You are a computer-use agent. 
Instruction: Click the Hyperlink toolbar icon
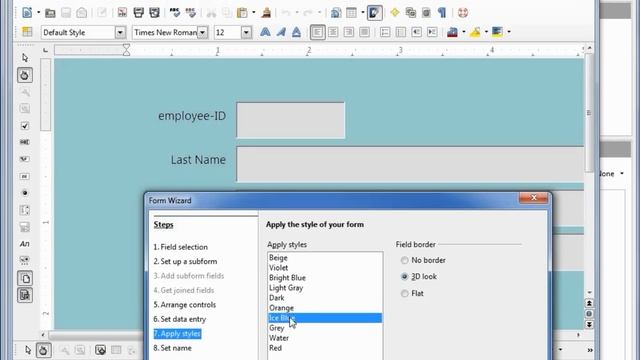[336, 13]
